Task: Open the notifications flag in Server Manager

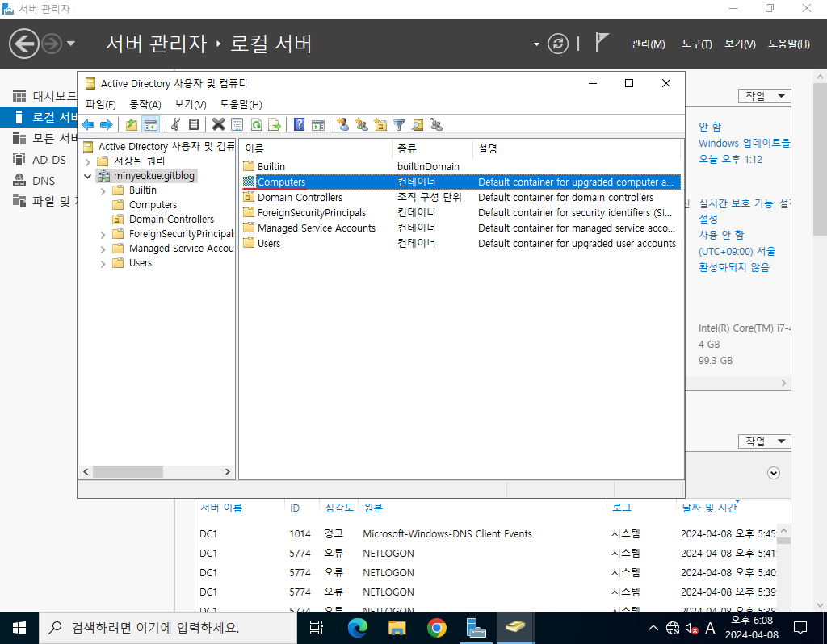Action: click(602, 42)
